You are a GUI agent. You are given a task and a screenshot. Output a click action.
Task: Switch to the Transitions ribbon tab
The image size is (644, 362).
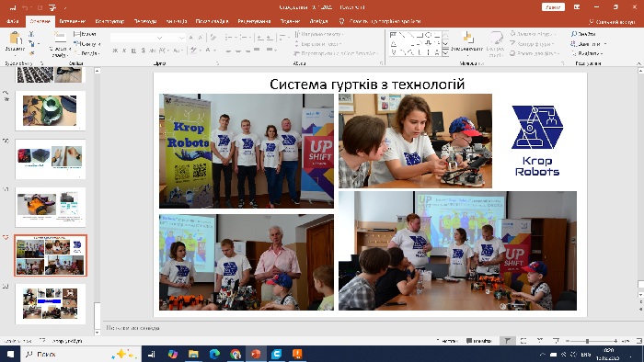(145, 21)
